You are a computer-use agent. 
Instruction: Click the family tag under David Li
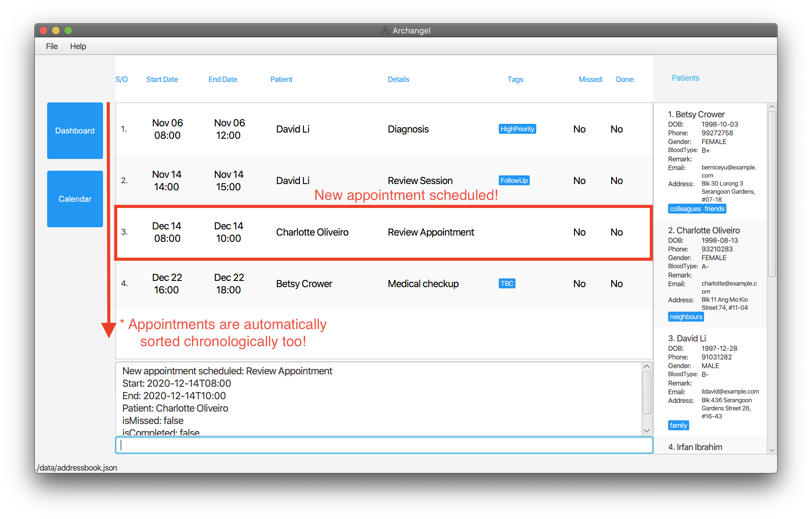(678, 426)
